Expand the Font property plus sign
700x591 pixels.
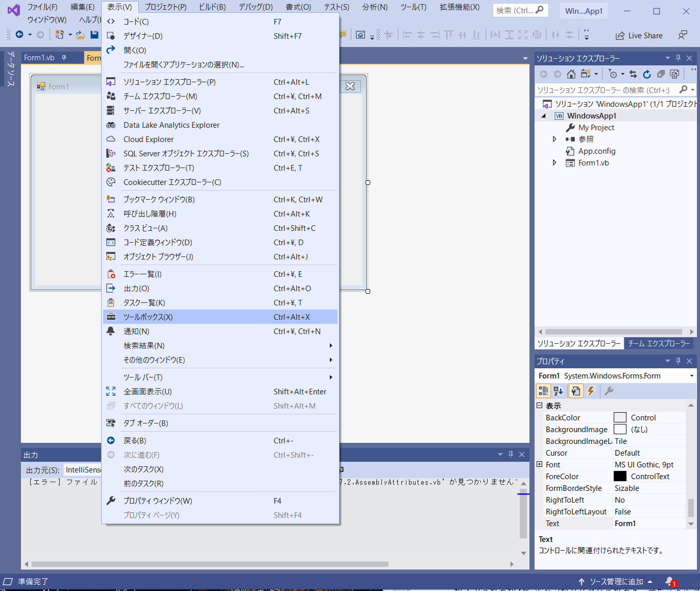[539, 464]
